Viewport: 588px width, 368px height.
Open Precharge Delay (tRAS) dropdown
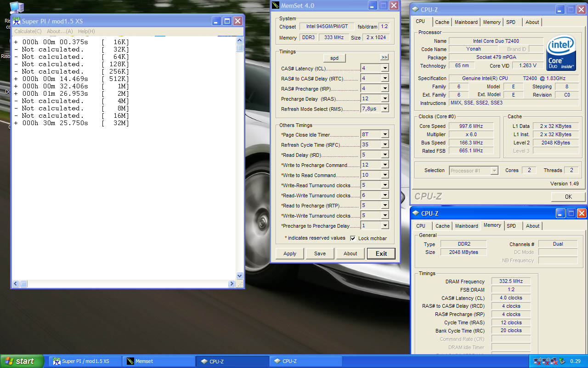385,98
